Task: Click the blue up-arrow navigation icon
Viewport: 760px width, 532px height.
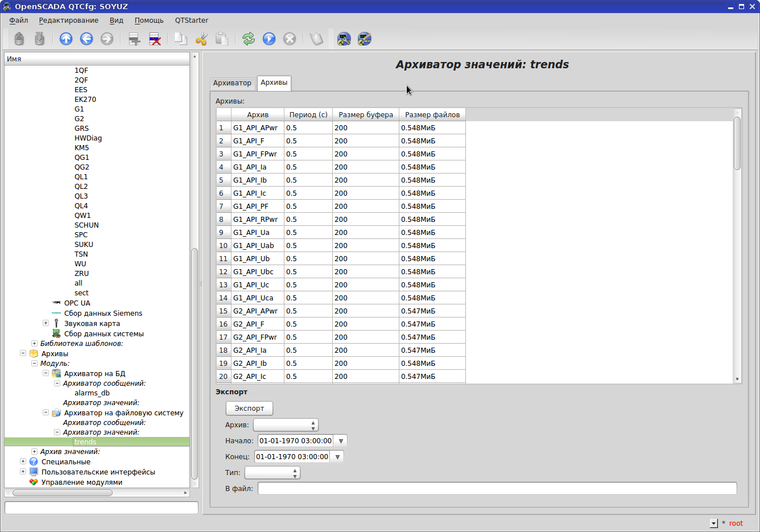Action: click(x=66, y=39)
